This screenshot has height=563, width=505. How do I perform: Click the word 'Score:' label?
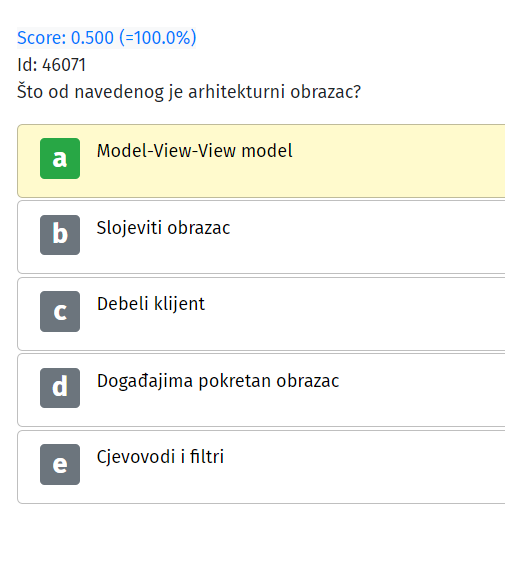pyautogui.click(x=42, y=38)
